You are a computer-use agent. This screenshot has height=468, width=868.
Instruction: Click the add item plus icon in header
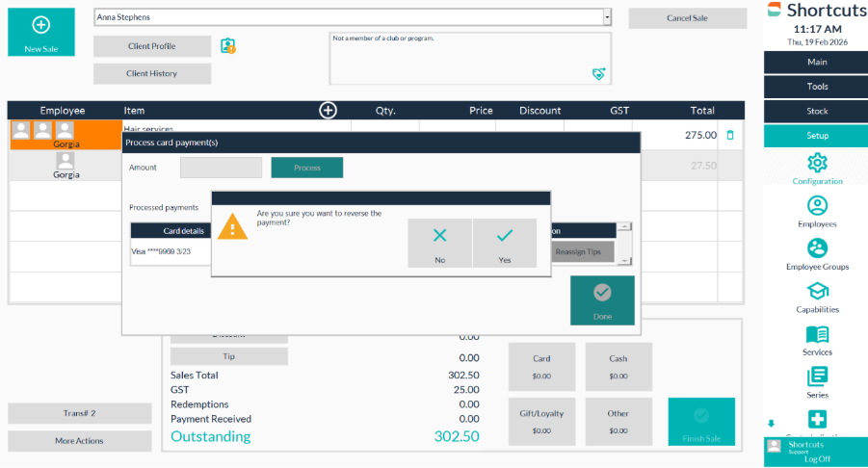(x=328, y=111)
